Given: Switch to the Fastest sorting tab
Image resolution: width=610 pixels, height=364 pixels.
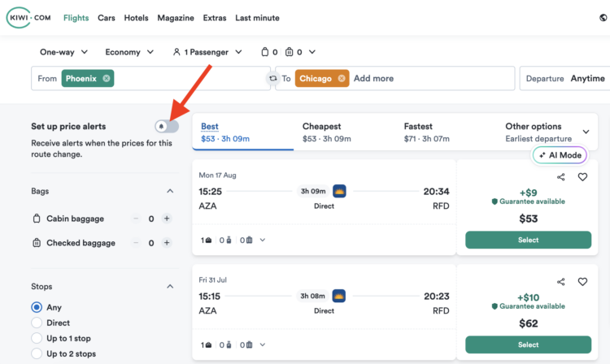Looking at the screenshot, I should click(446, 132).
